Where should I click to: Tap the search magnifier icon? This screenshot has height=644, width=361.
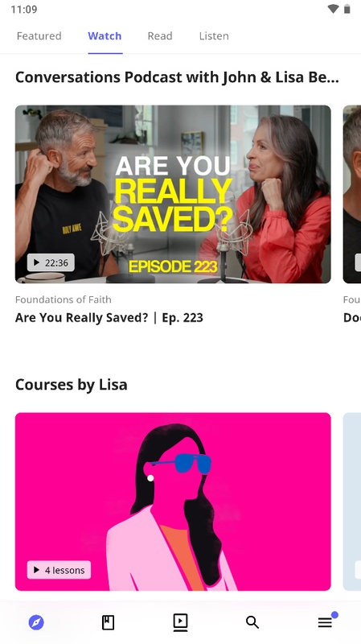[252, 622]
